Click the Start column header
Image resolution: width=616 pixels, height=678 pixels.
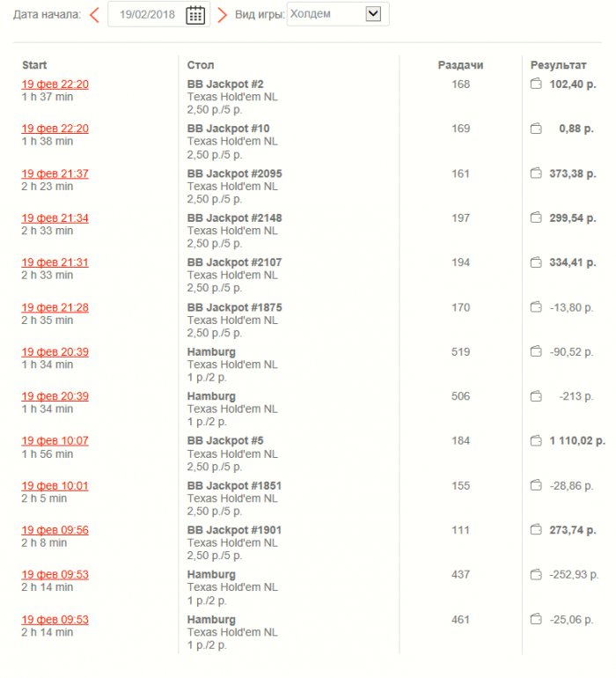click(34, 65)
